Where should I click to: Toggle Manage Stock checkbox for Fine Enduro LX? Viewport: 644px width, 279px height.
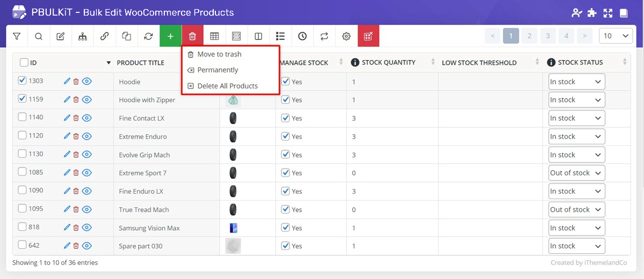(x=285, y=191)
